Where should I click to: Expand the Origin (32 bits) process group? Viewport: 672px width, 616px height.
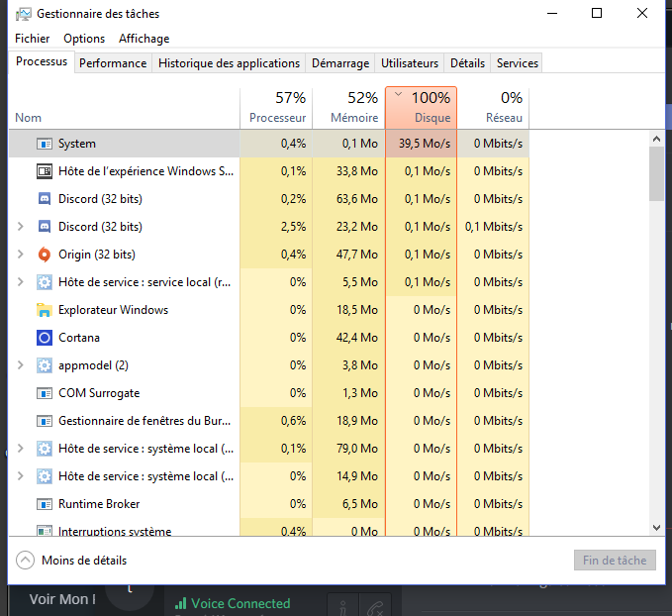coord(20,255)
